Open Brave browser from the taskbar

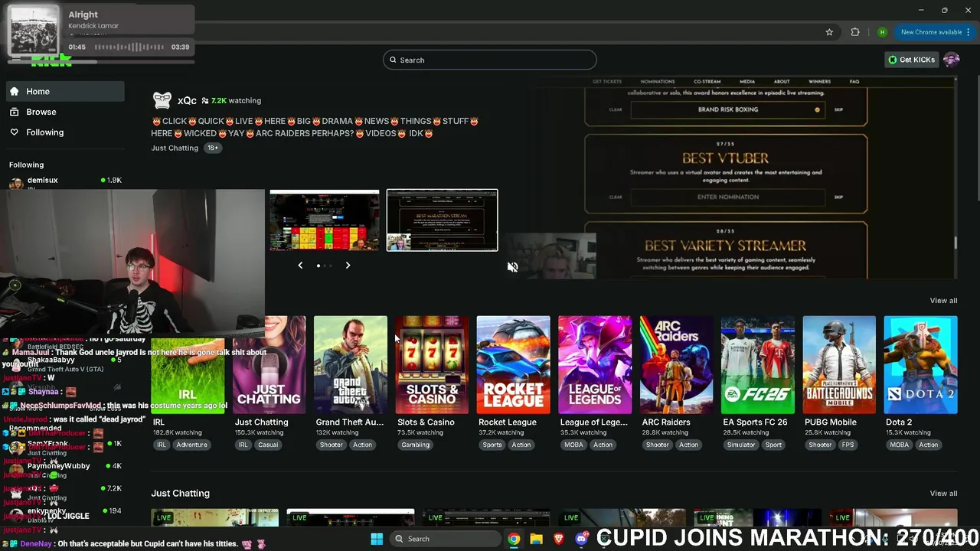(x=559, y=539)
